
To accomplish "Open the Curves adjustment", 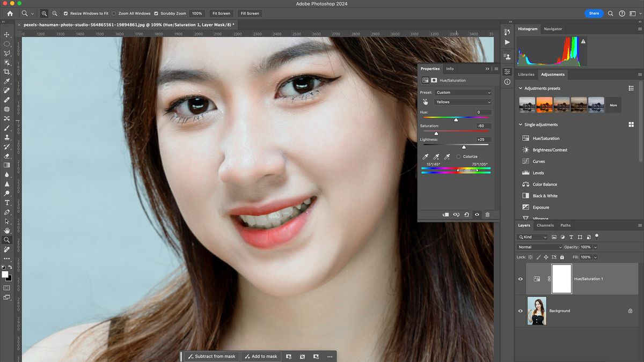I will (x=540, y=161).
